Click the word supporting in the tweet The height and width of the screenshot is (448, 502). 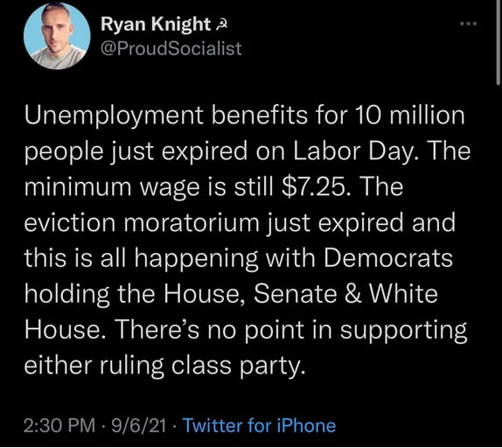coord(403,331)
